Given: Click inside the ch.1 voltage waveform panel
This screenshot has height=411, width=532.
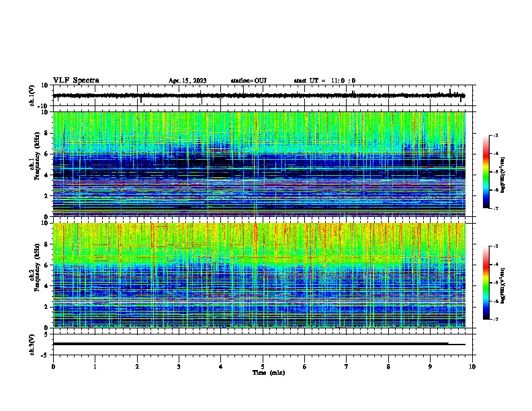Looking at the screenshot, I should 264,95.
